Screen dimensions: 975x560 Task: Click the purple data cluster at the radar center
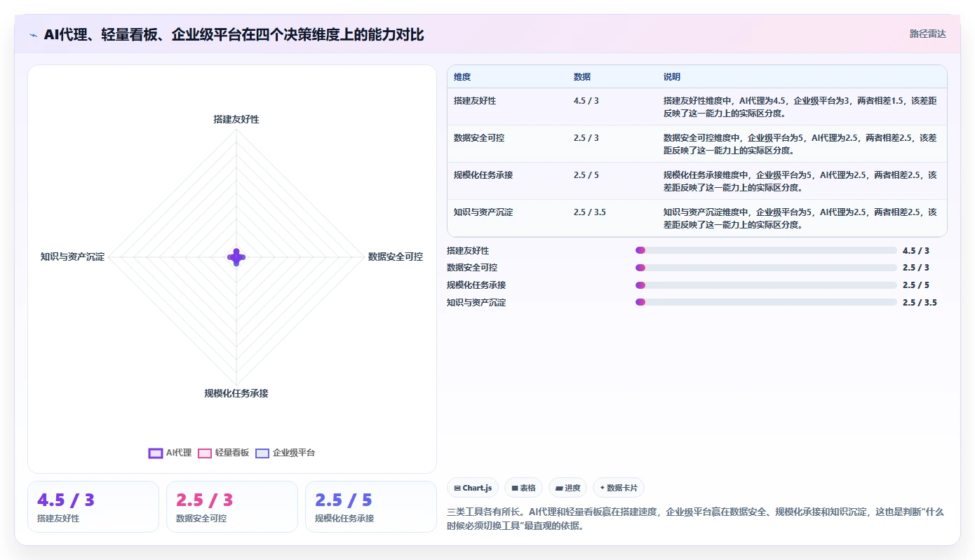pyautogui.click(x=236, y=257)
